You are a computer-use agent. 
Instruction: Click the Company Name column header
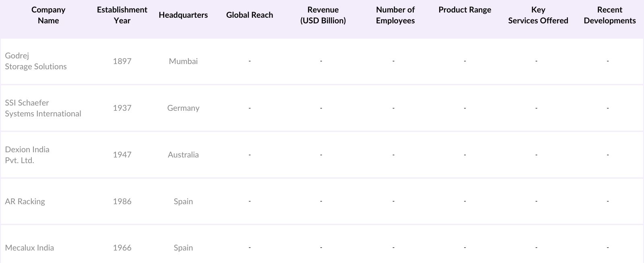coord(48,15)
